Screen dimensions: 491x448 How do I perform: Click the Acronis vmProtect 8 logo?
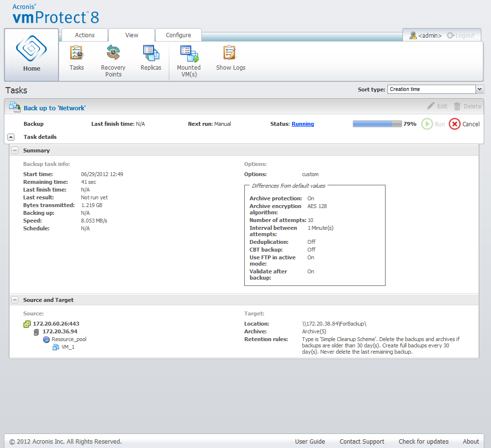[x=56, y=14]
